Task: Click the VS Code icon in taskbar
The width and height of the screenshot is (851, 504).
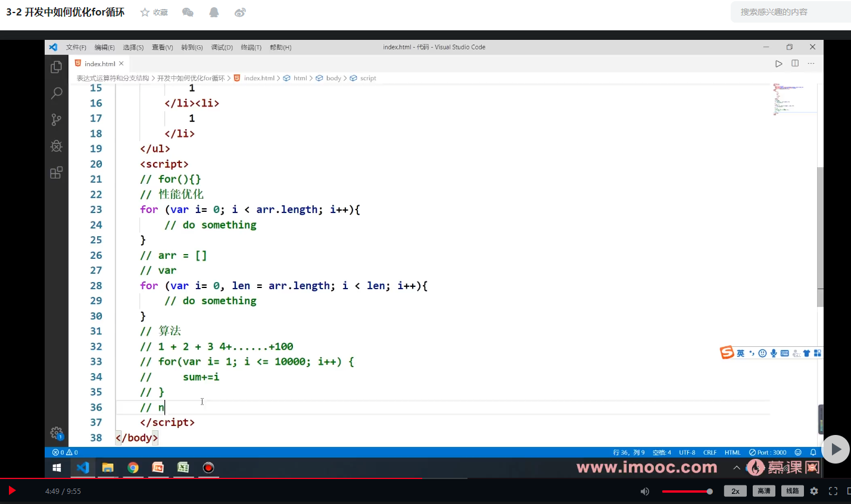Action: [x=83, y=468]
